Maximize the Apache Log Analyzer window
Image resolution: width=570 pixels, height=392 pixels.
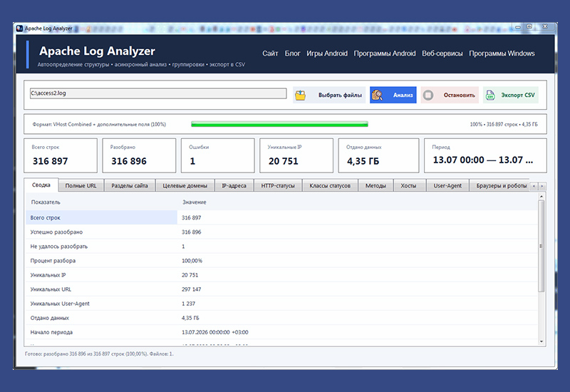point(529,27)
